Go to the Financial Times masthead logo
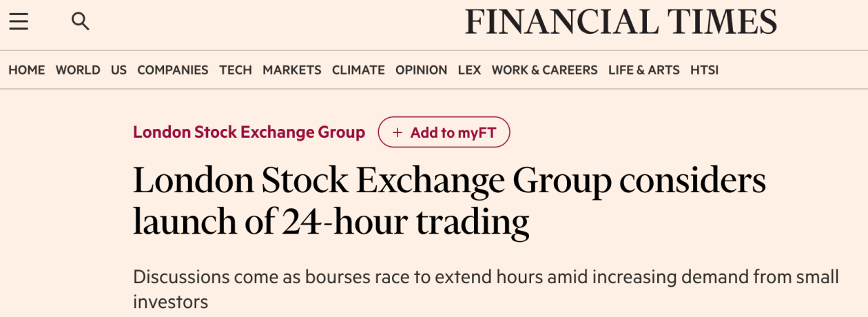868x317 pixels. [x=621, y=22]
